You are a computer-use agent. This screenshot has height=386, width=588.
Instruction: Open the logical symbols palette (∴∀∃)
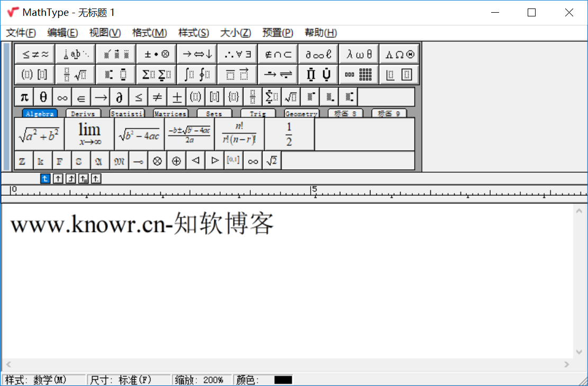[238, 54]
